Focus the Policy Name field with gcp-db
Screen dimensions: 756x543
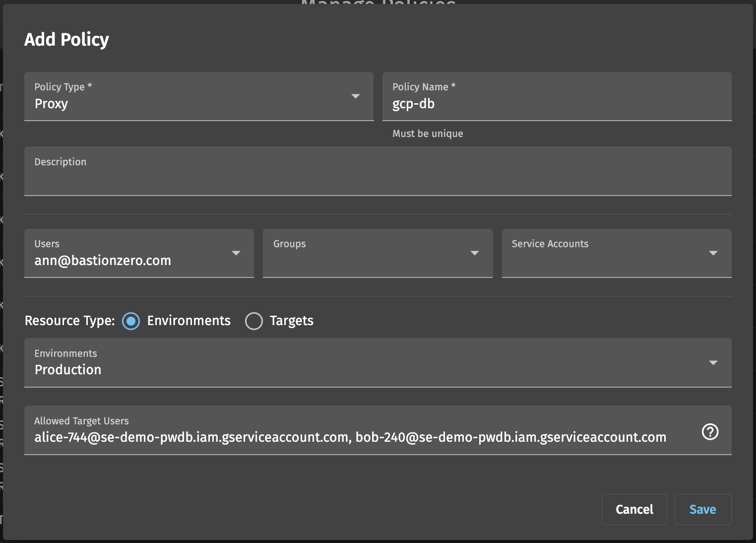point(556,104)
